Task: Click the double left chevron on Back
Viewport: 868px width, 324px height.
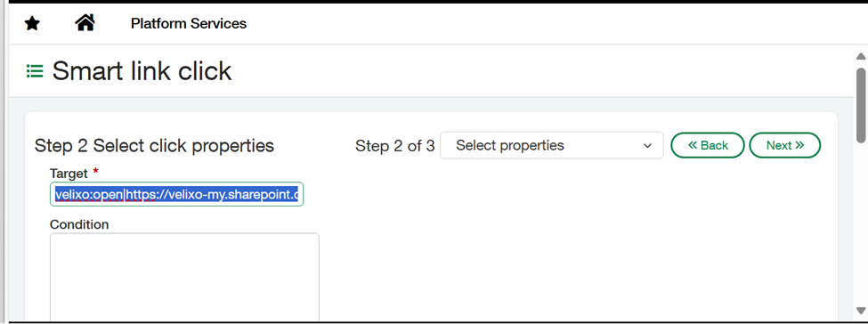Action: (692, 145)
